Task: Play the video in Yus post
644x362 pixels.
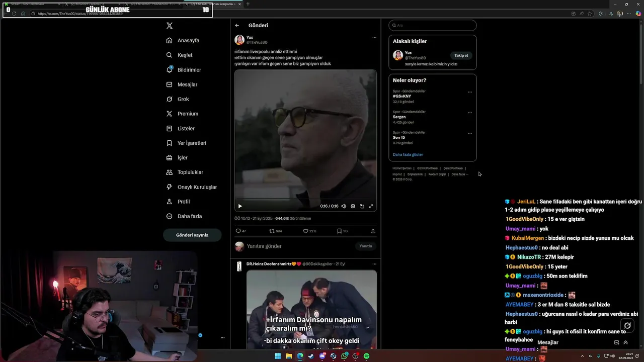Action: coord(240,206)
